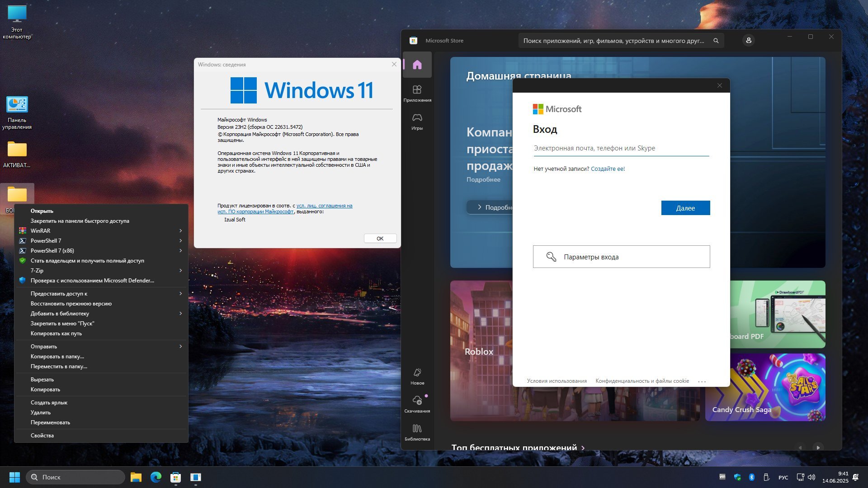Open Панель управления desktop icon
This screenshot has height=488, width=868.
[17, 113]
